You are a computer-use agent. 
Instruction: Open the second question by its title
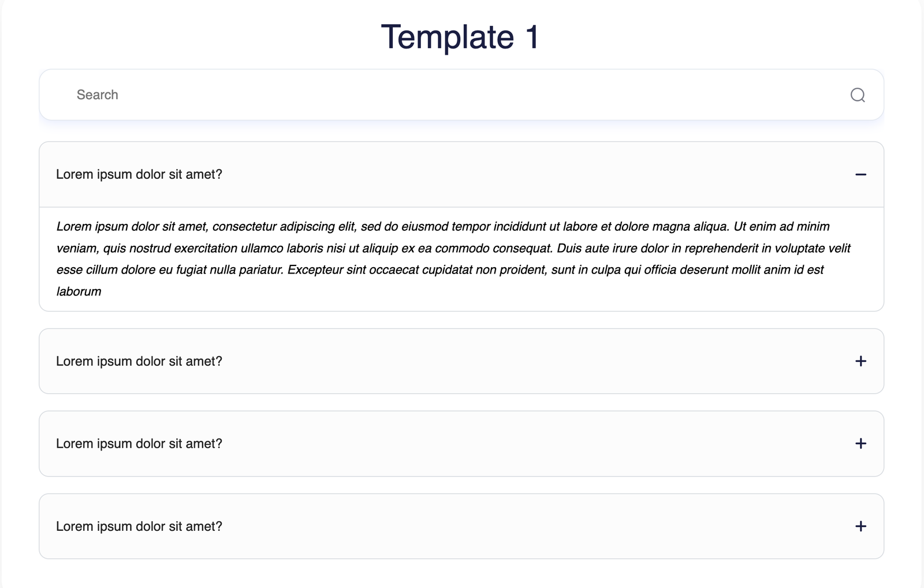[x=139, y=361]
